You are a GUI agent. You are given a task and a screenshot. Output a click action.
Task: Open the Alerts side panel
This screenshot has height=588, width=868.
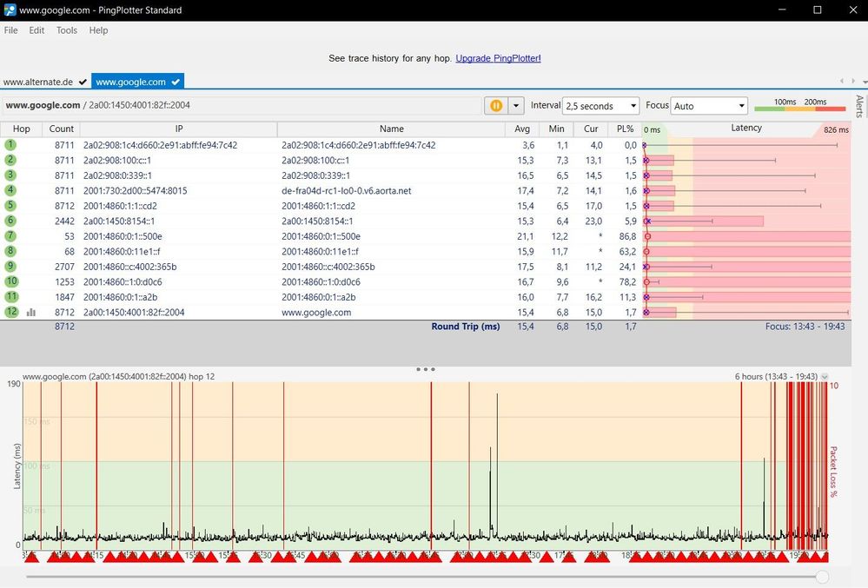859,106
